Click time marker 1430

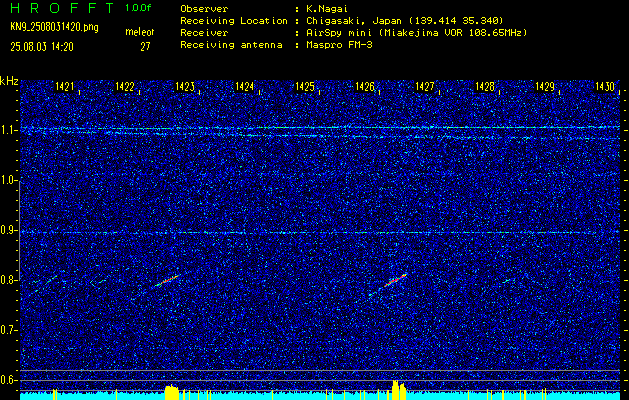605,86
